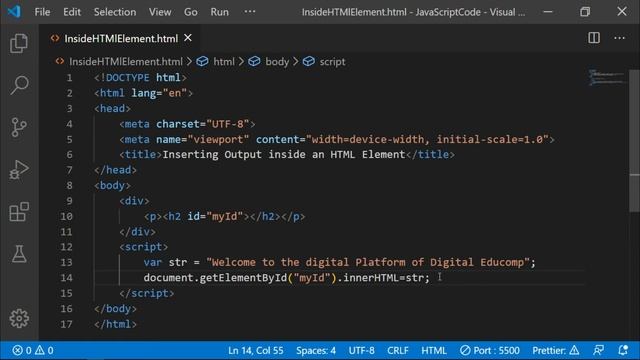This screenshot has width=640, height=360.
Task: Open notifications bell in status bar
Action: (x=623, y=350)
